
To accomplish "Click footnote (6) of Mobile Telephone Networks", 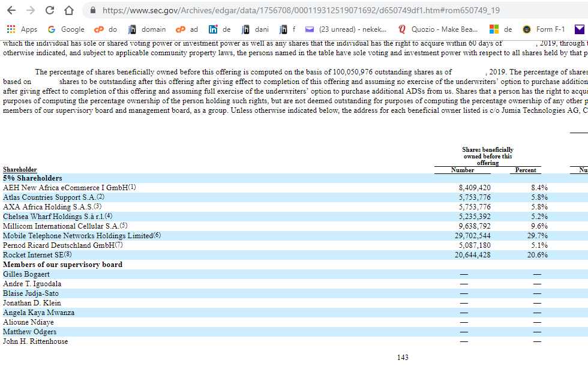I will pyautogui.click(x=157, y=235).
